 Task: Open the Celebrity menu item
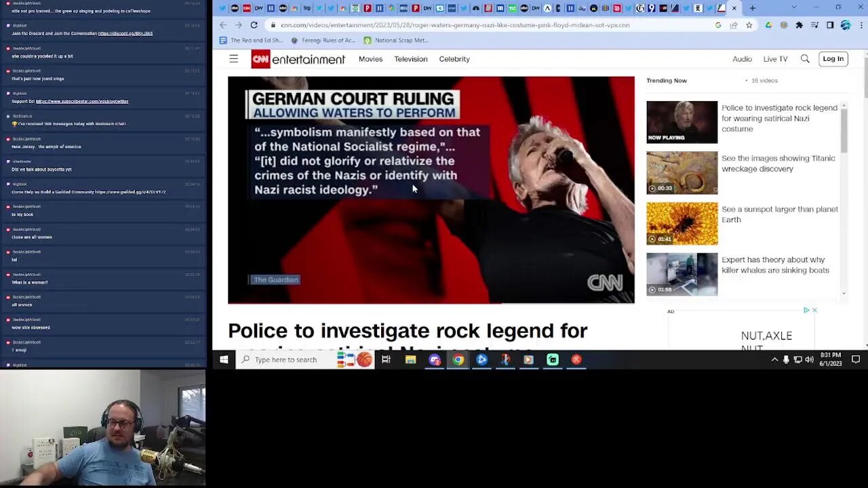(x=454, y=59)
